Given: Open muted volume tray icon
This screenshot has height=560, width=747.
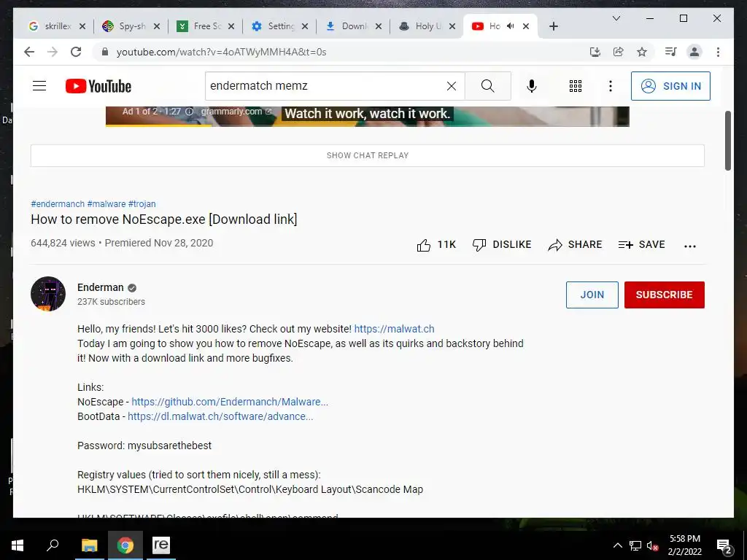Looking at the screenshot, I should click(x=653, y=545).
